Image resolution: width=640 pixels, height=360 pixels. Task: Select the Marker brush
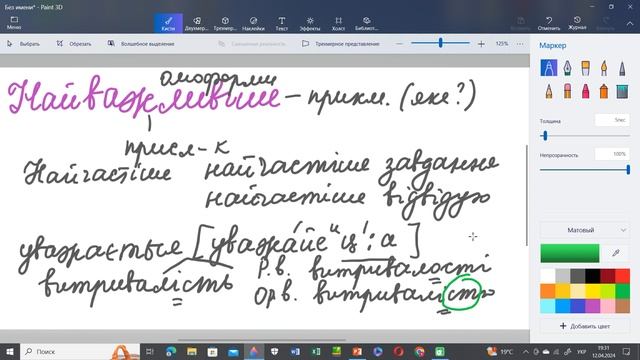tap(549, 68)
